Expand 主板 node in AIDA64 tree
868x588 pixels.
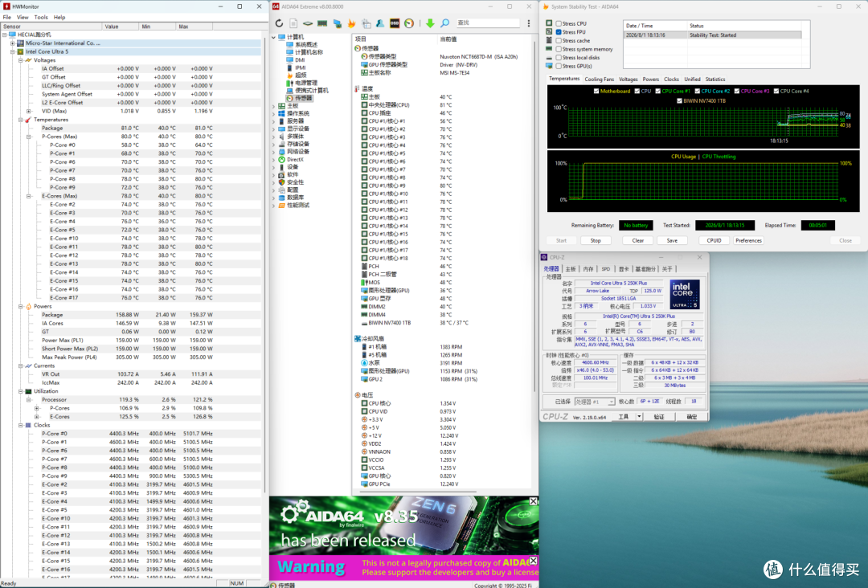273,106
